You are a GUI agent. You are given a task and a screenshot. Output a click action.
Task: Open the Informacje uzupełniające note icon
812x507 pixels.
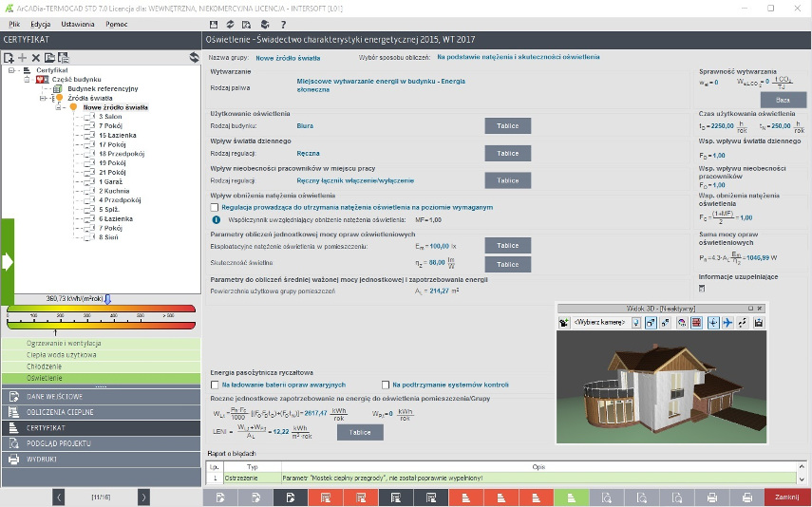tap(702, 289)
